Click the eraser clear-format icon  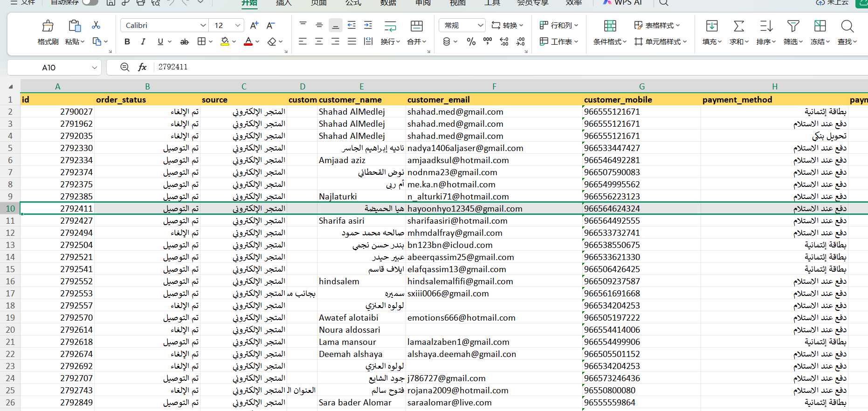(x=272, y=41)
